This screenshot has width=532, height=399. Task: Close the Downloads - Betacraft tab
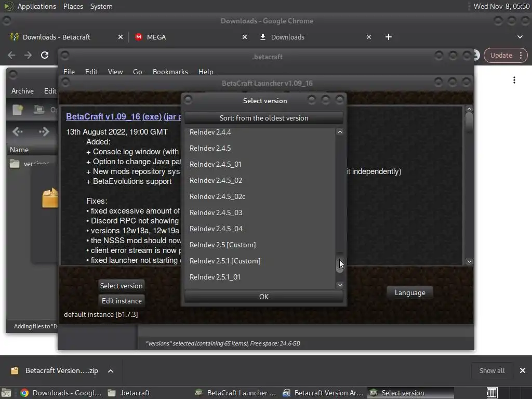tap(121, 37)
